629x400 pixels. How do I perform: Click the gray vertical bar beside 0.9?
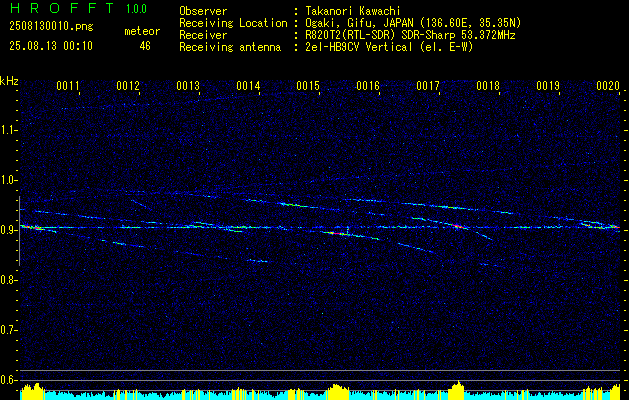tap(19, 231)
